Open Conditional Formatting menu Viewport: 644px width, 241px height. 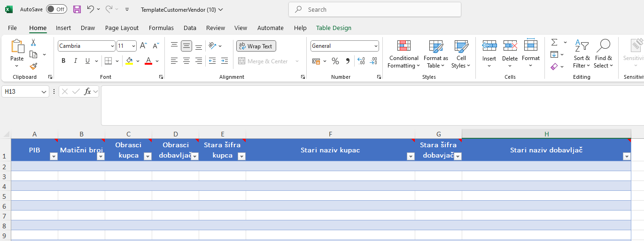point(403,54)
